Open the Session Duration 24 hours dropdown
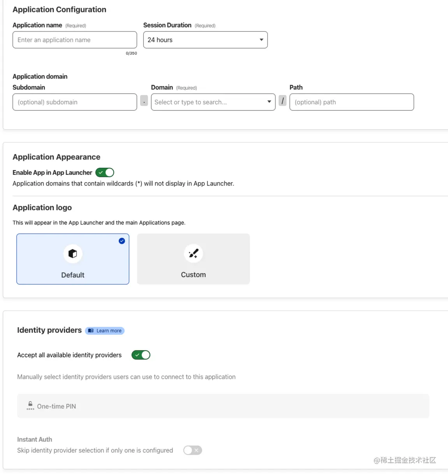 pos(206,40)
